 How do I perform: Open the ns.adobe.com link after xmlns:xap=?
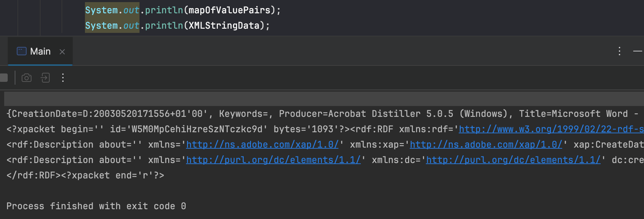[486, 145]
